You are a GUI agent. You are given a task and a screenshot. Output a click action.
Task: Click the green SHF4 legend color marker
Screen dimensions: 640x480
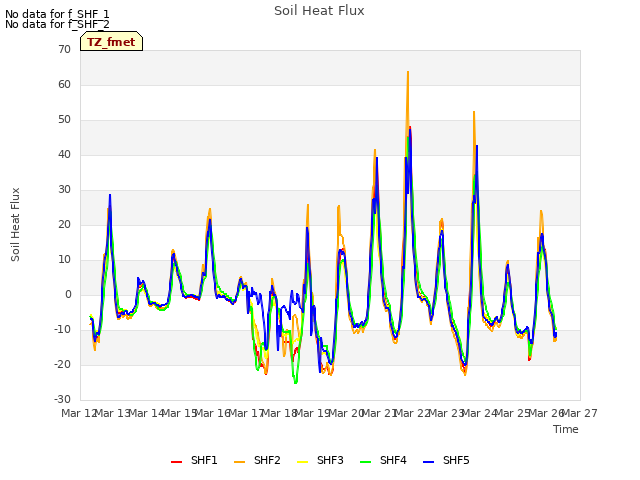(x=366, y=462)
